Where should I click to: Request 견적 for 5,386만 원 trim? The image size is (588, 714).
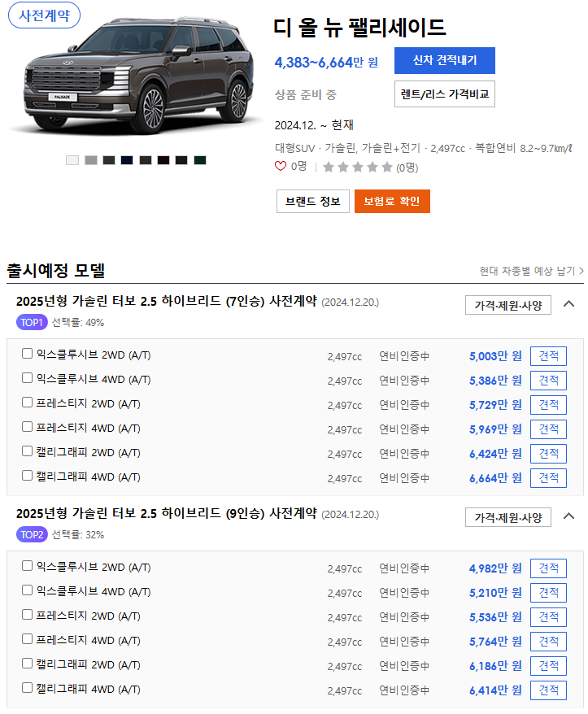click(548, 381)
